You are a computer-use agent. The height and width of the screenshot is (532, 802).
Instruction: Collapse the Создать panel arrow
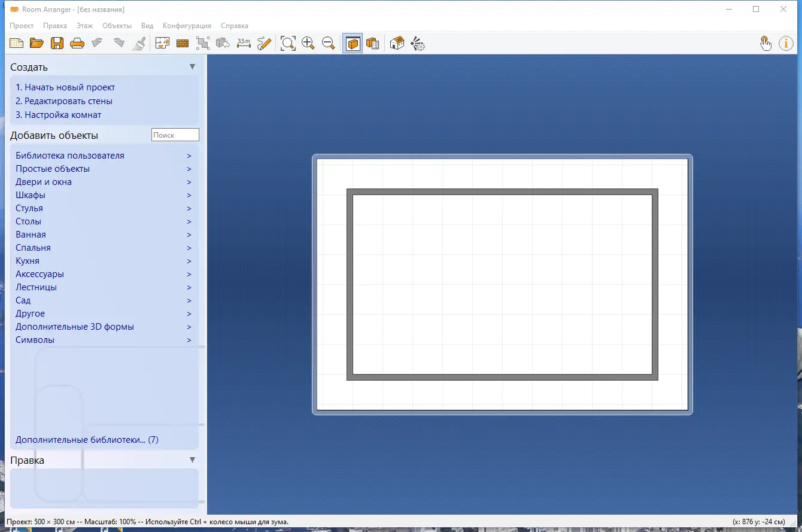[x=192, y=67]
